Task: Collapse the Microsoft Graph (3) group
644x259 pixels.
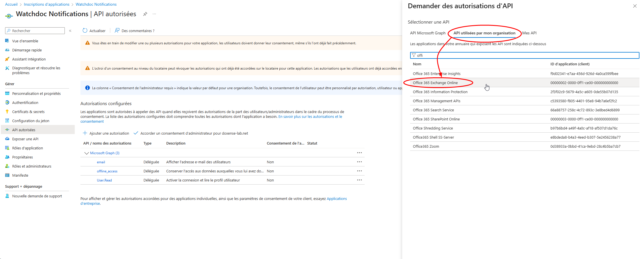Action: [x=86, y=153]
